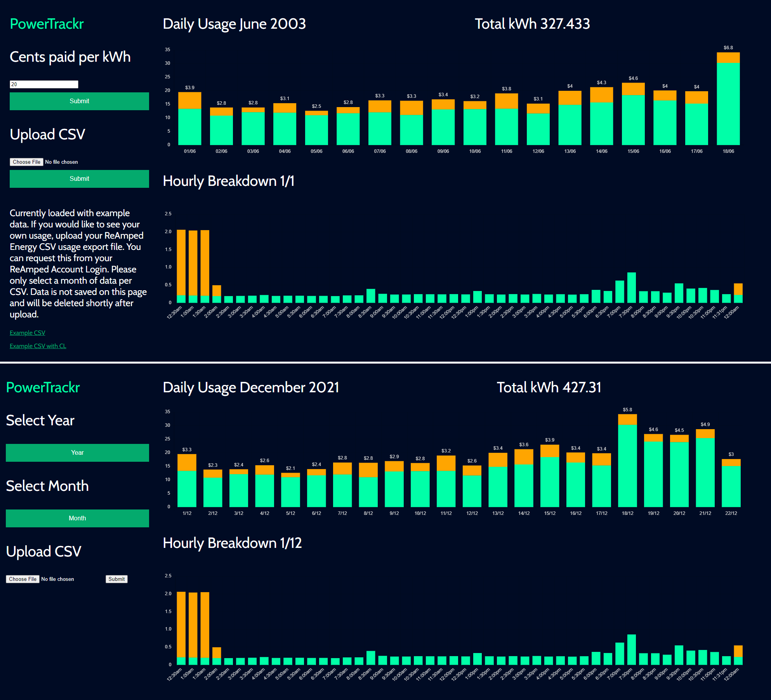Click the bottom Choose File button
This screenshot has height=700, width=771.
(23, 579)
